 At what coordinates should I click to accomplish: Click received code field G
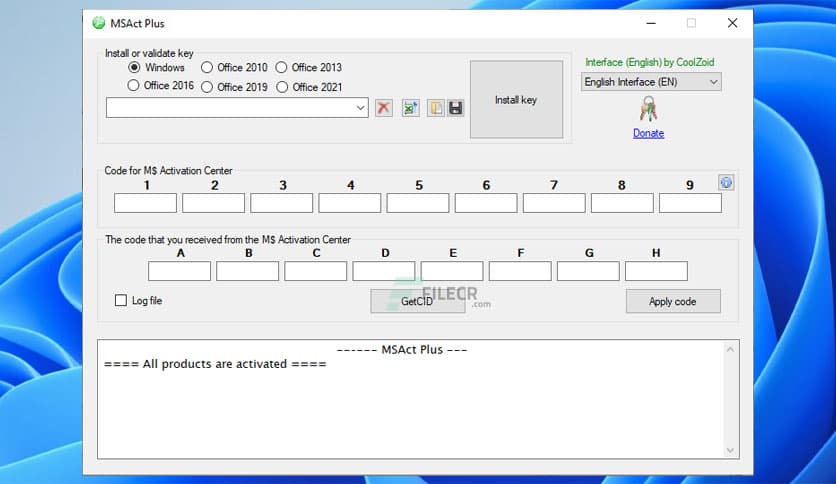pyautogui.click(x=589, y=271)
